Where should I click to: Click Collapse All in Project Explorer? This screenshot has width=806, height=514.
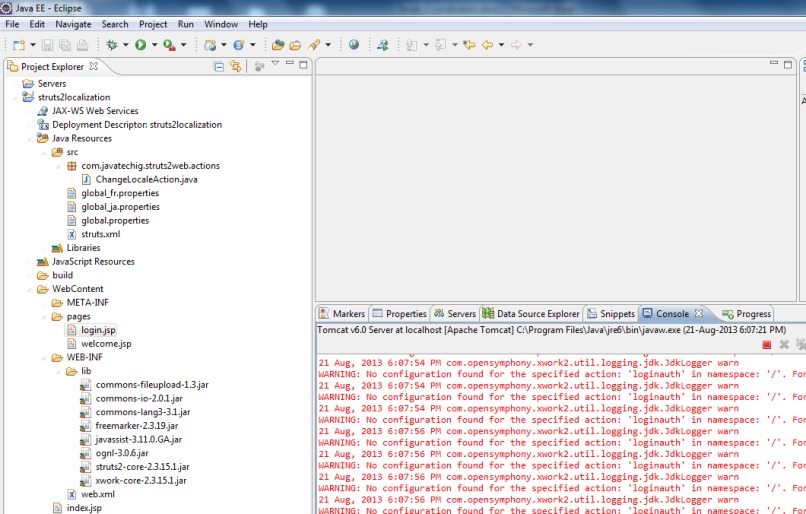pyautogui.click(x=219, y=67)
